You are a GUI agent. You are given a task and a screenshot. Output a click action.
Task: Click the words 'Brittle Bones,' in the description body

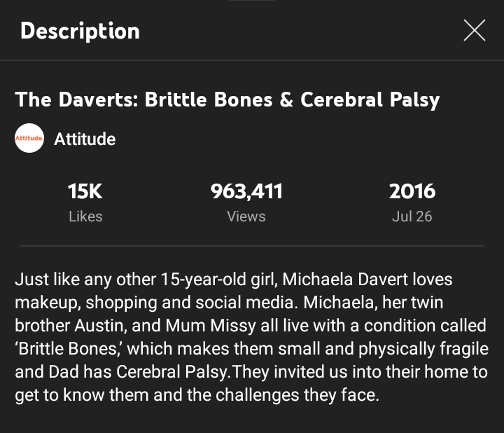point(67,348)
